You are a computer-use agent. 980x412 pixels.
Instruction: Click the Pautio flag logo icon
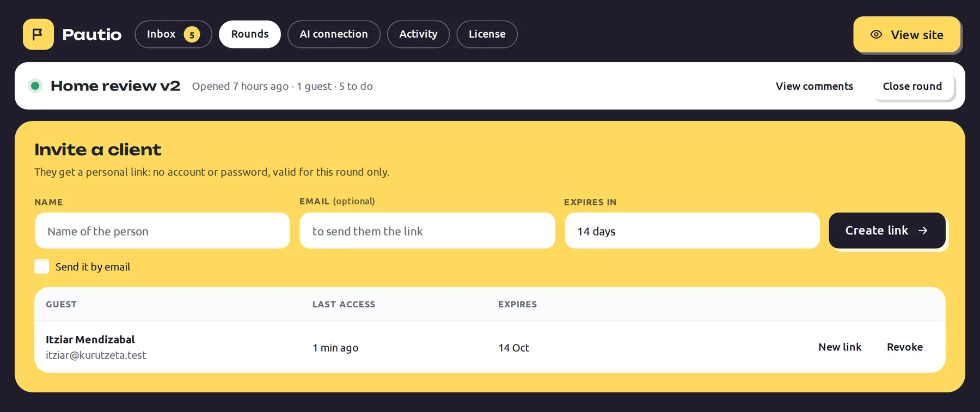pos(38,34)
